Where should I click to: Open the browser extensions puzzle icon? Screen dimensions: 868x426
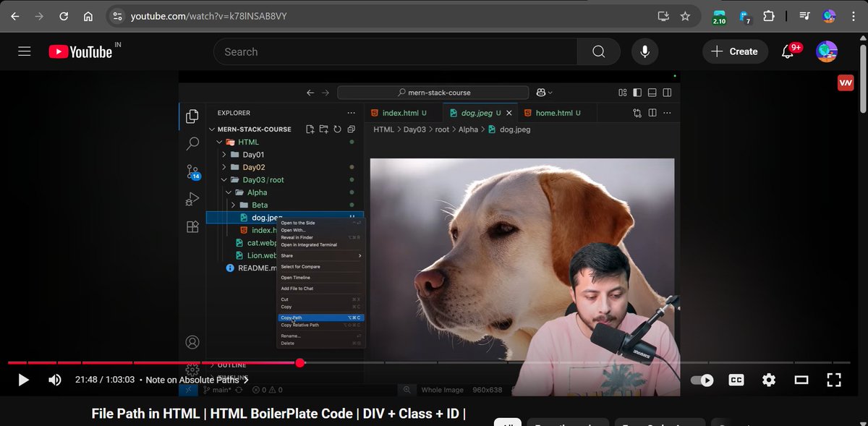[x=768, y=16]
